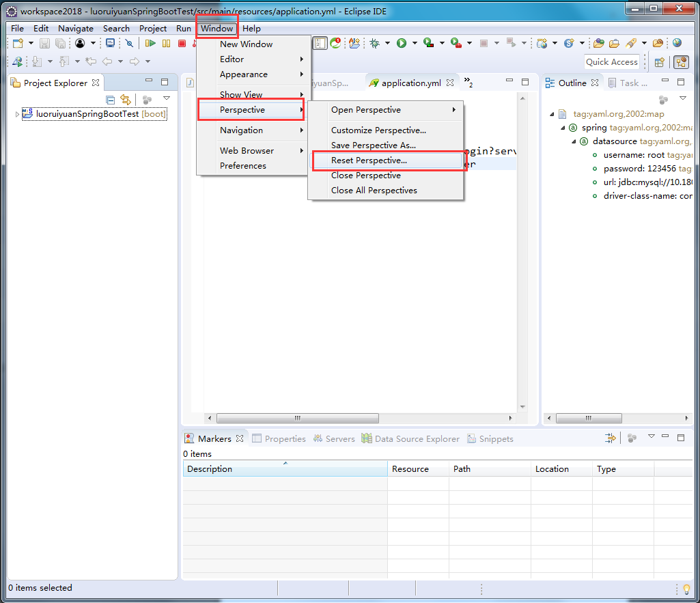700x603 pixels.
Task: Open dropdown arrow next to Run button
Action: [415, 43]
